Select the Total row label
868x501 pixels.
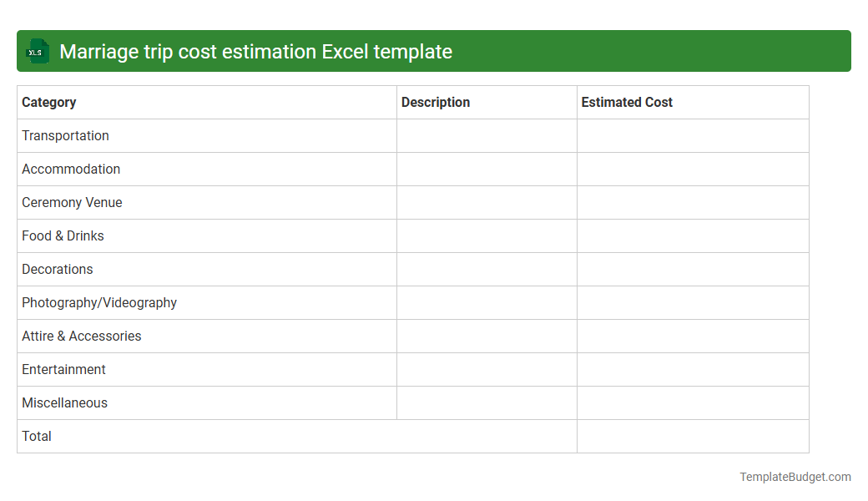pyautogui.click(x=37, y=436)
